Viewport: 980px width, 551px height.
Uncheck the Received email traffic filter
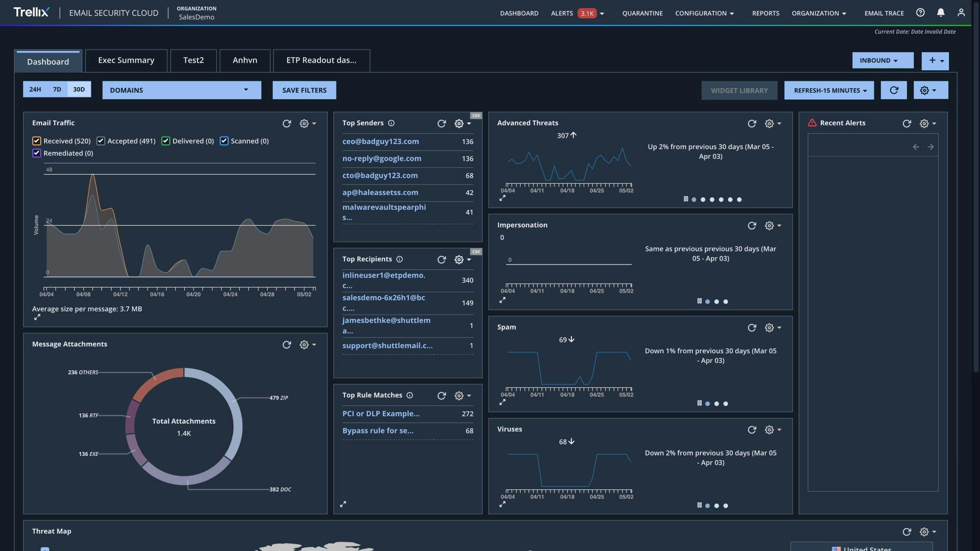point(37,141)
